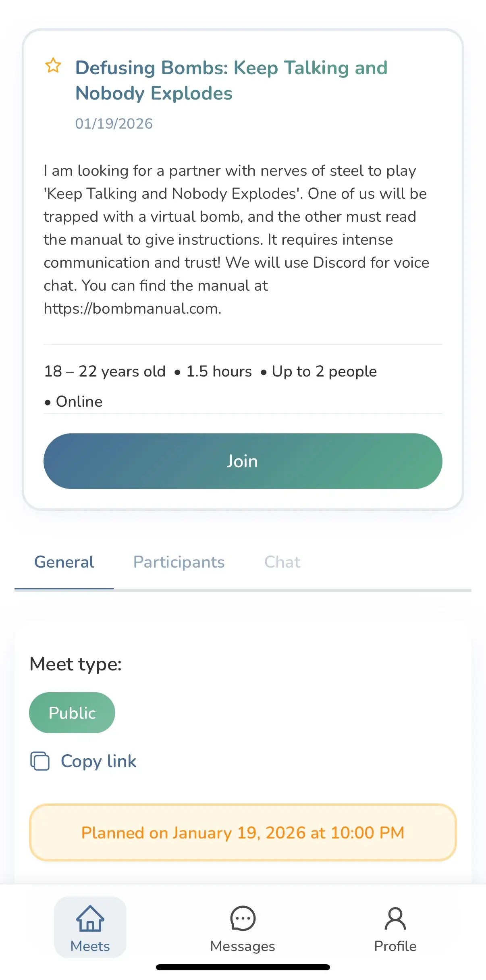Tap the Join button
Screen dimensions: 486x980
pyautogui.click(x=243, y=461)
